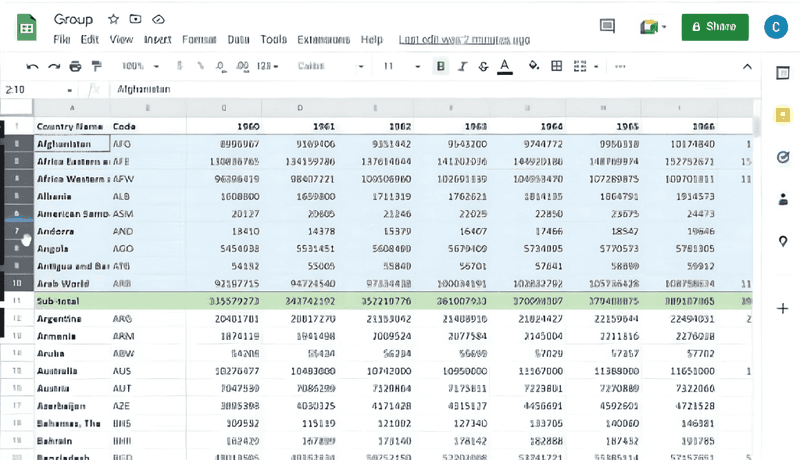The width and height of the screenshot is (800, 460).
Task: Open the comment history icon
Action: pyautogui.click(x=607, y=26)
